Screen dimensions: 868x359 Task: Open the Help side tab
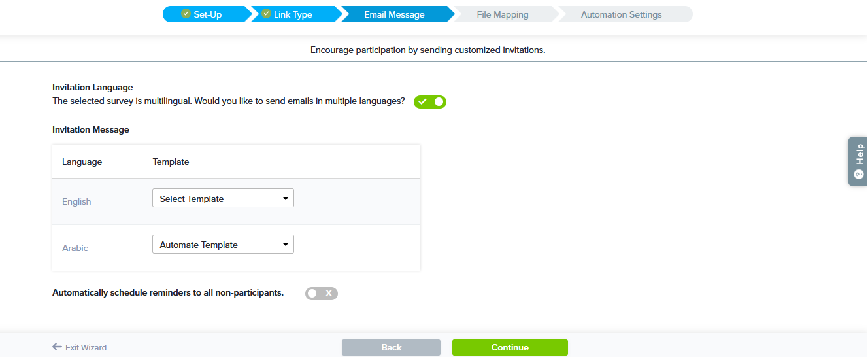click(859, 161)
